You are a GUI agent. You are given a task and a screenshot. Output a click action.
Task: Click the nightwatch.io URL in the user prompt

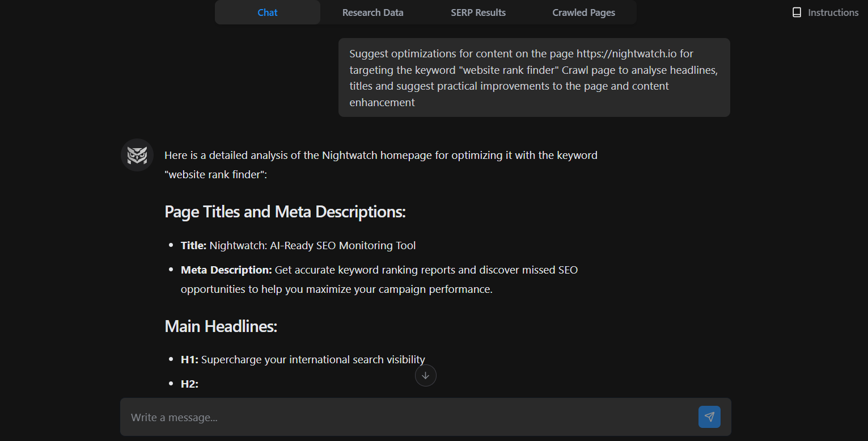pos(626,54)
